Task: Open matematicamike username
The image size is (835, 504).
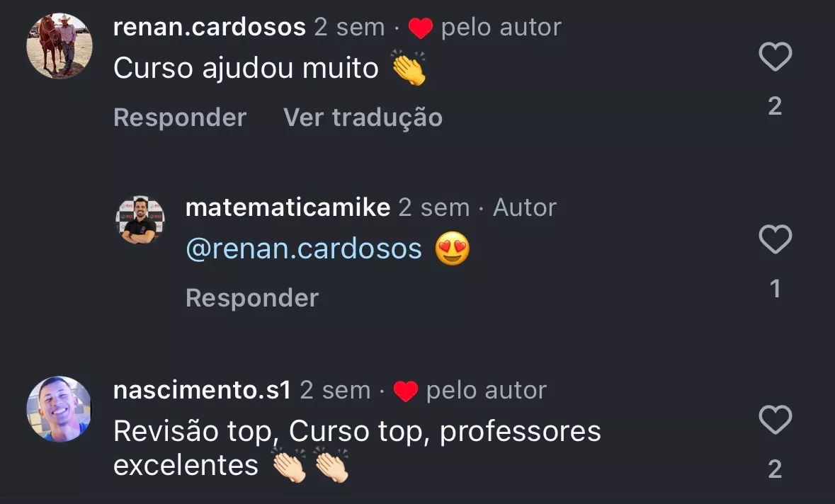Action: [x=288, y=207]
